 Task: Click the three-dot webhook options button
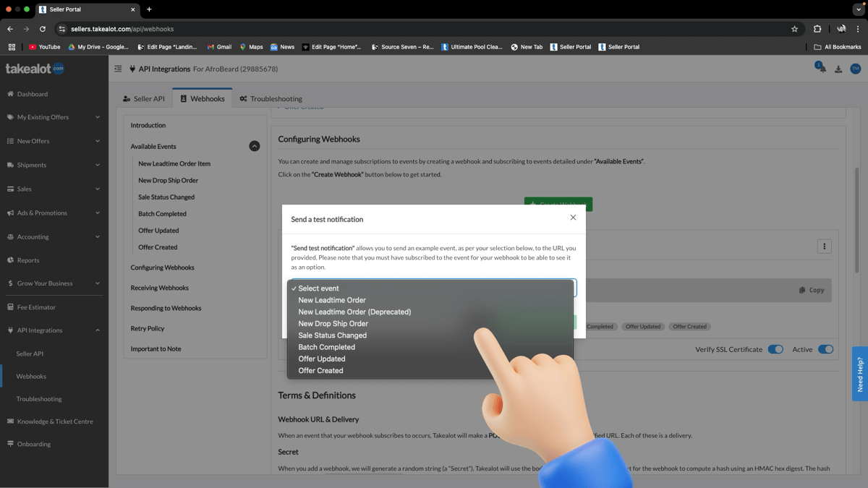tap(824, 247)
